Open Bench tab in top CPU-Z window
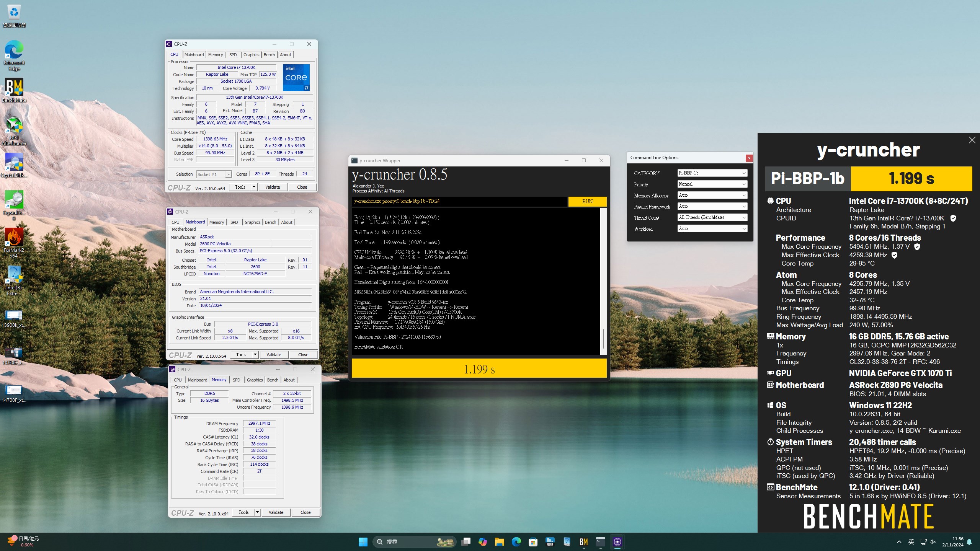980x551 pixels. [269, 55]
